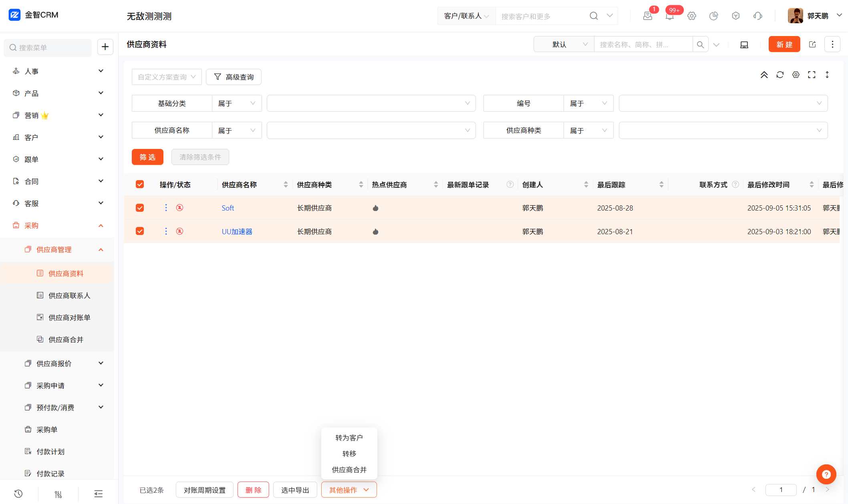Open the 默认 search scope dropdown
Screen dimensions: 848x504
[564, 44]
